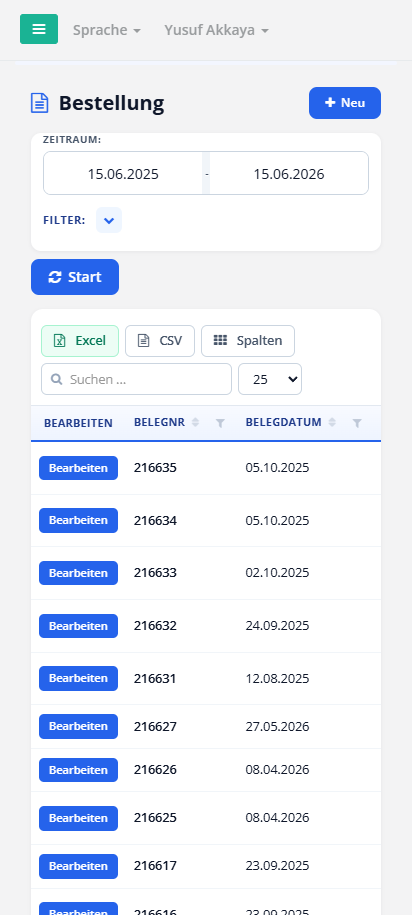412x915 pixels.
Task: Click the date 24.09.2025
Action: coord(277,626)
